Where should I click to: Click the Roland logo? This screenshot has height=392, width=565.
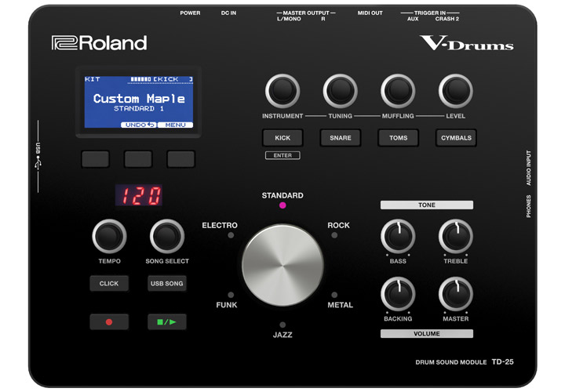click(99, 43)
